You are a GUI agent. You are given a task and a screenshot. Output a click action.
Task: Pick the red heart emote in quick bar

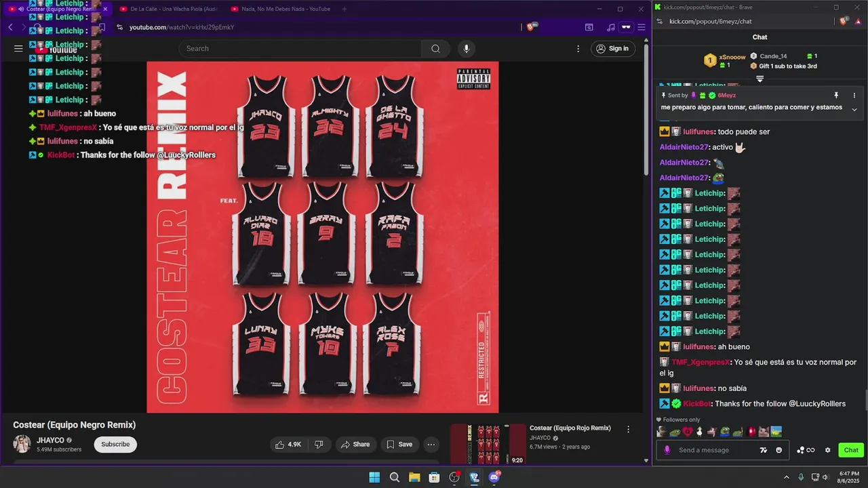(687, 432)
